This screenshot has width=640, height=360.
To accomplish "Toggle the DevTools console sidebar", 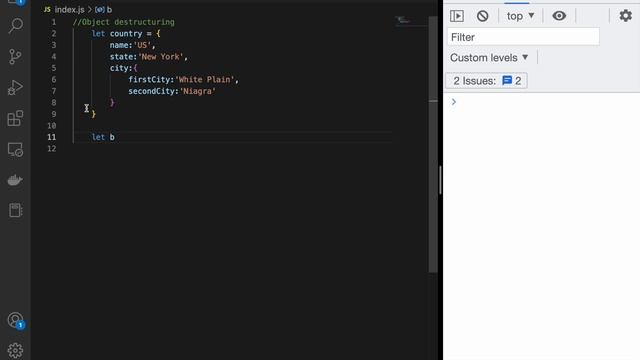I will (457, 16).
